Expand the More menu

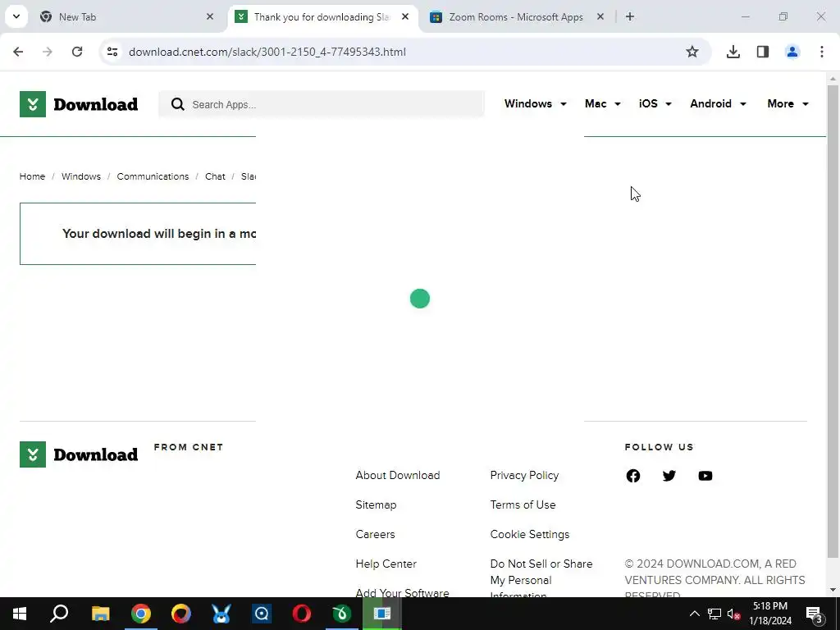(787, 104)
